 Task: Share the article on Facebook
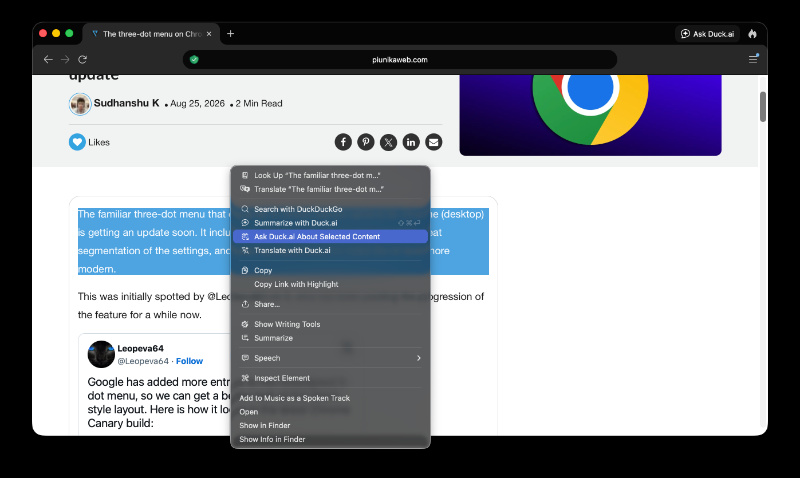click(343, 142)
